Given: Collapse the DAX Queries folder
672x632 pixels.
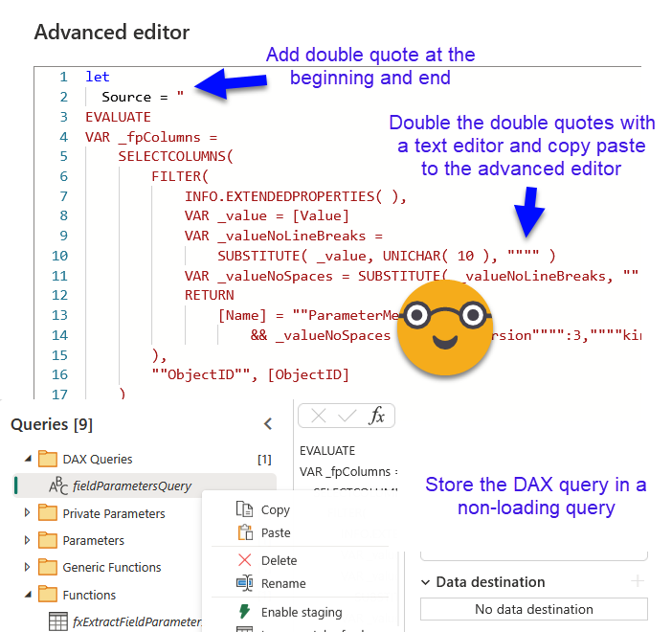Looking at the screenshot, I should click(x=27, y=459).
